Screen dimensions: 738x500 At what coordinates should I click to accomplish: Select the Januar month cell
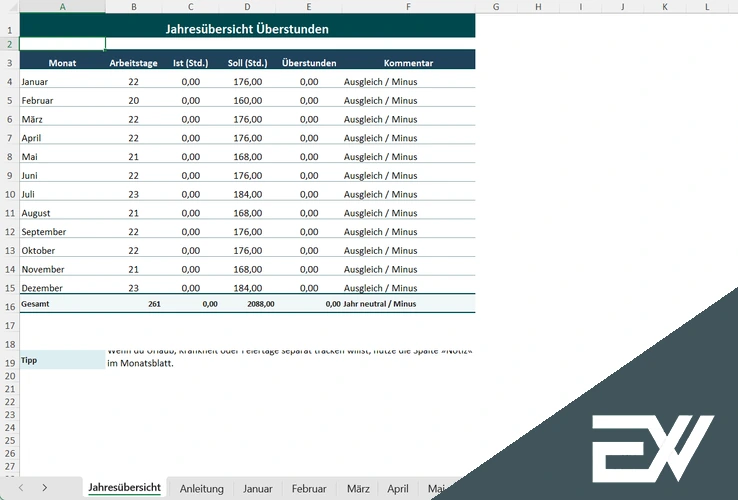coord(63,81)
